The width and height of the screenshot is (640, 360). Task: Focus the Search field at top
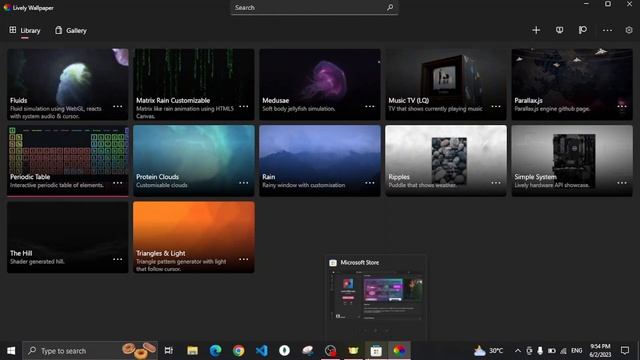click(x=314, y=7)
